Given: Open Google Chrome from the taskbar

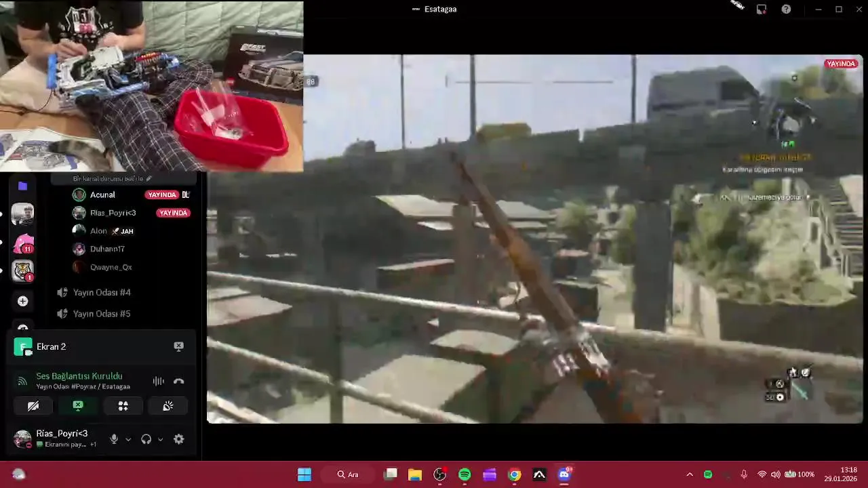Looking at the screenshot, I should (x=515, y=474).
